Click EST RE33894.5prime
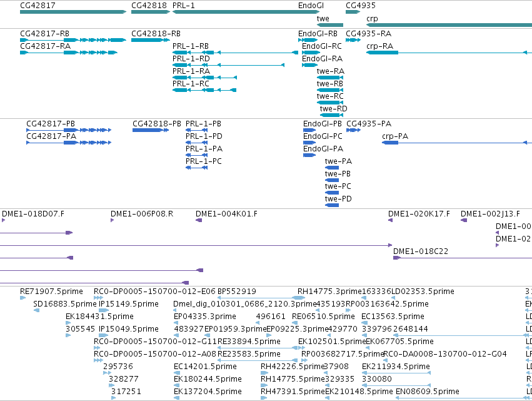The height and width of the screenshot is (401, 532). 258,348
